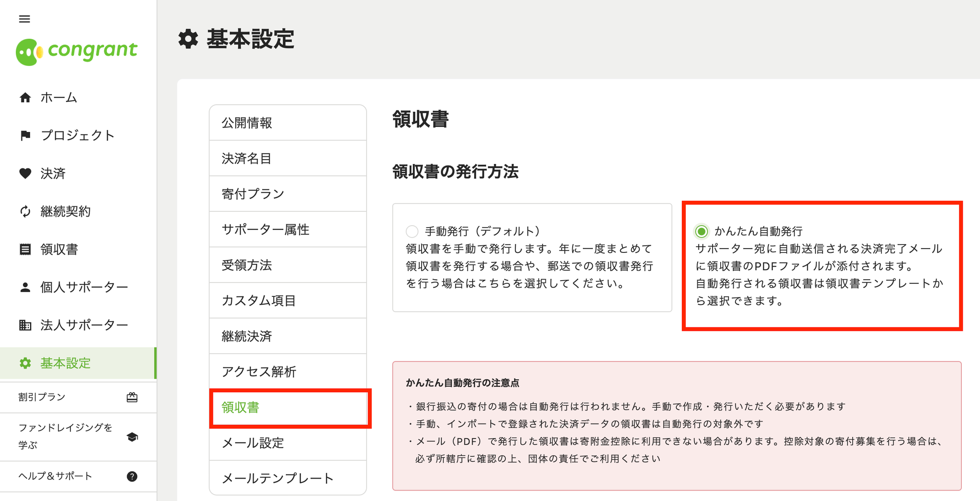Select the 個人サポーター person icon
Viewport: 980px width, 501px height.
[x=25, y=287]
